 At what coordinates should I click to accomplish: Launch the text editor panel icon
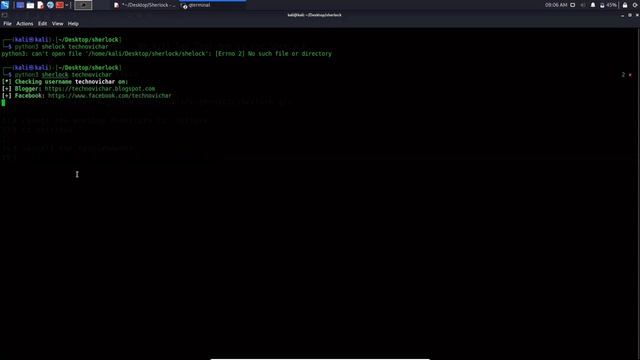click(40, 5)
